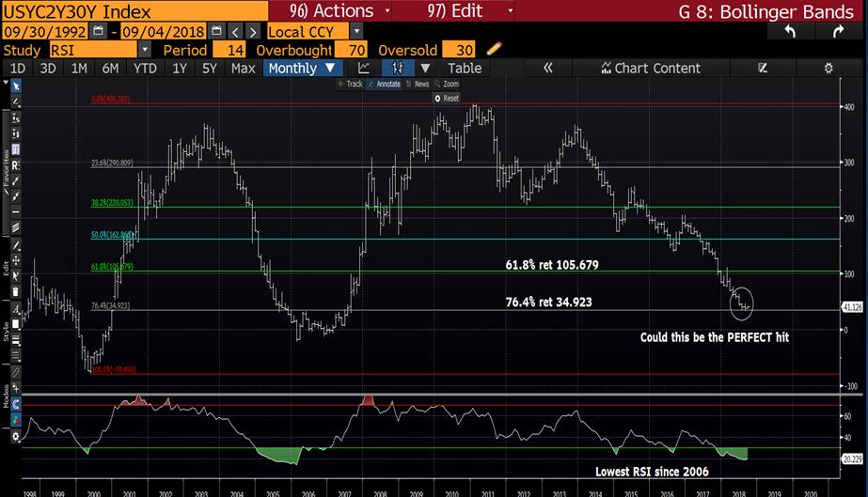This screenshot has height=497, width=868.
Task: Switch to the Table view tab
Action: pyautogui.click(x=464, y=68)
